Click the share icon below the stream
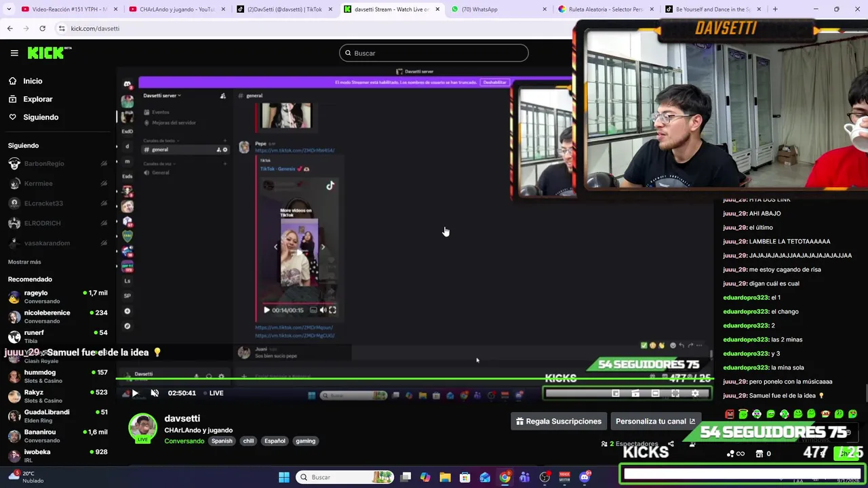The height and width of the screenshot is (488, 868). (x=671, y=444)
